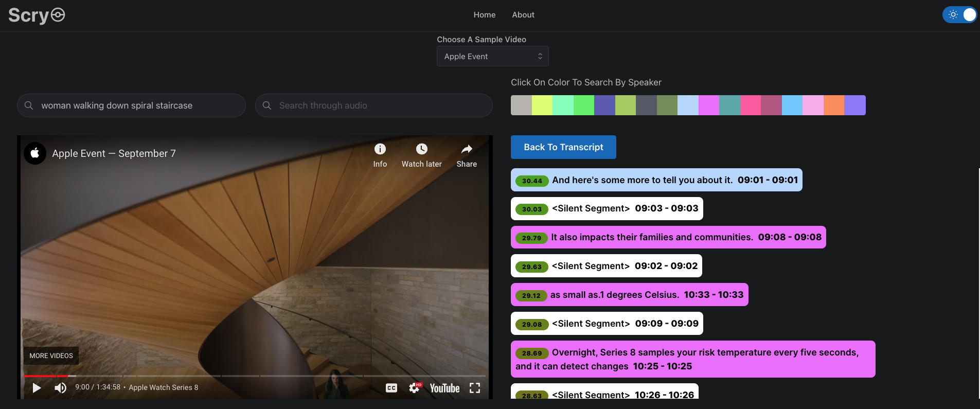The image size is (980, 409).
Task: Click the visual search magnifier icon
Action: pyautogui.click(x=29, y=105)
